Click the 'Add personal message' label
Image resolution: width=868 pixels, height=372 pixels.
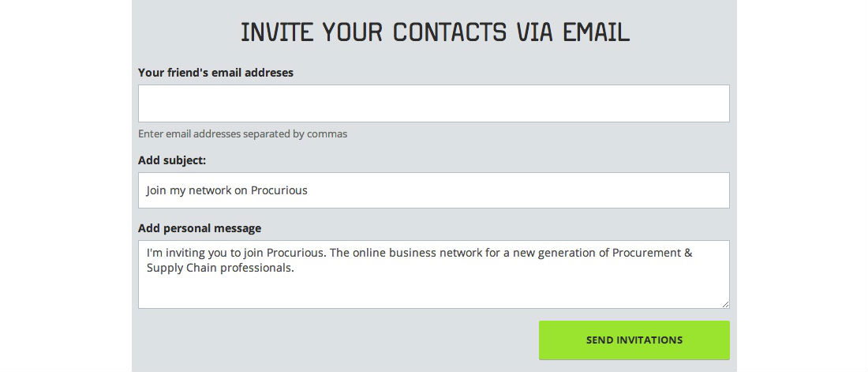coord(200,228)
